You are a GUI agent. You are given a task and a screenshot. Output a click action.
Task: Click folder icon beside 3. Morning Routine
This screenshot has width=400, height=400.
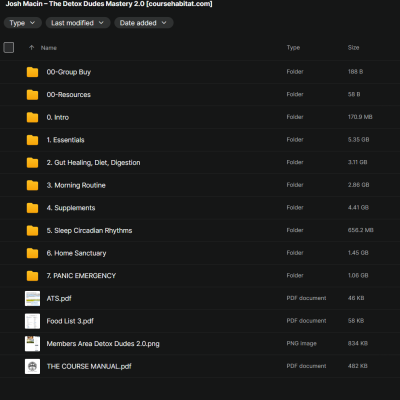(x=32, y=185)
